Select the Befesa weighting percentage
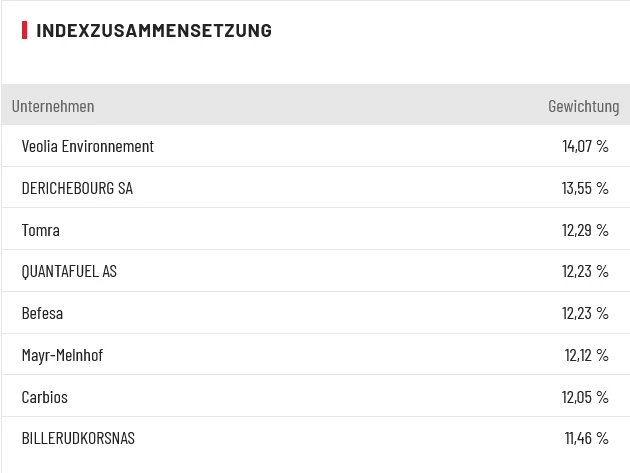The image size is (630, 473). pyautogui.click(x=585, y=313)
